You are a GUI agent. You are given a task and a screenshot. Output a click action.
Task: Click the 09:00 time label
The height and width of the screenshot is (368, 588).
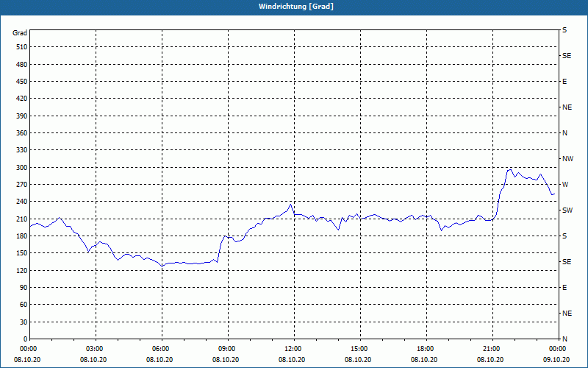228,349
